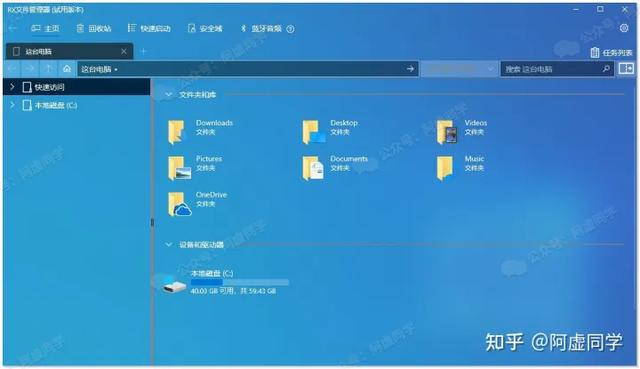Viewport: 640px width, 369px height.
Task: Click the go arrow in address bar
Action: pos(410,69)
